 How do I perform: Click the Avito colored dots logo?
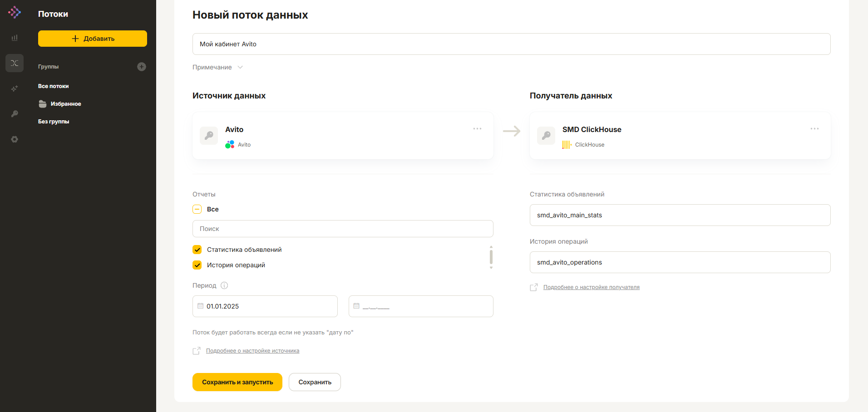click(x=230, y=144)
